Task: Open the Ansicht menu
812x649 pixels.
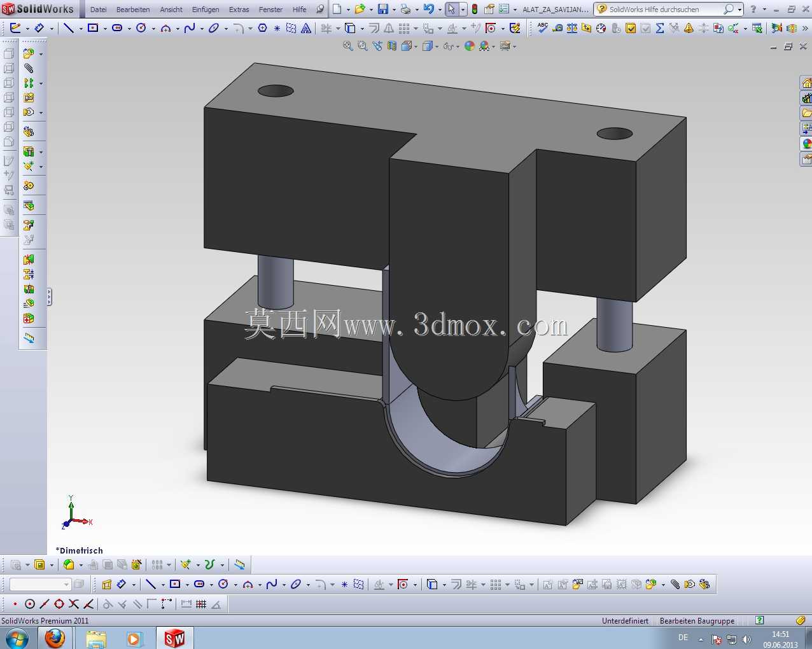Action: [x=171, y=10]
